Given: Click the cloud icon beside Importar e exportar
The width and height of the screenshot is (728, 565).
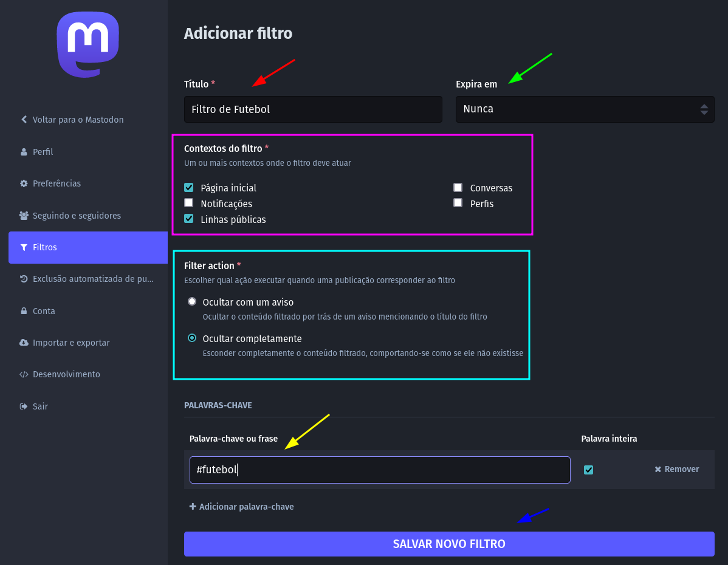Looking at the screenshot, I should click(x=24, y=343).
